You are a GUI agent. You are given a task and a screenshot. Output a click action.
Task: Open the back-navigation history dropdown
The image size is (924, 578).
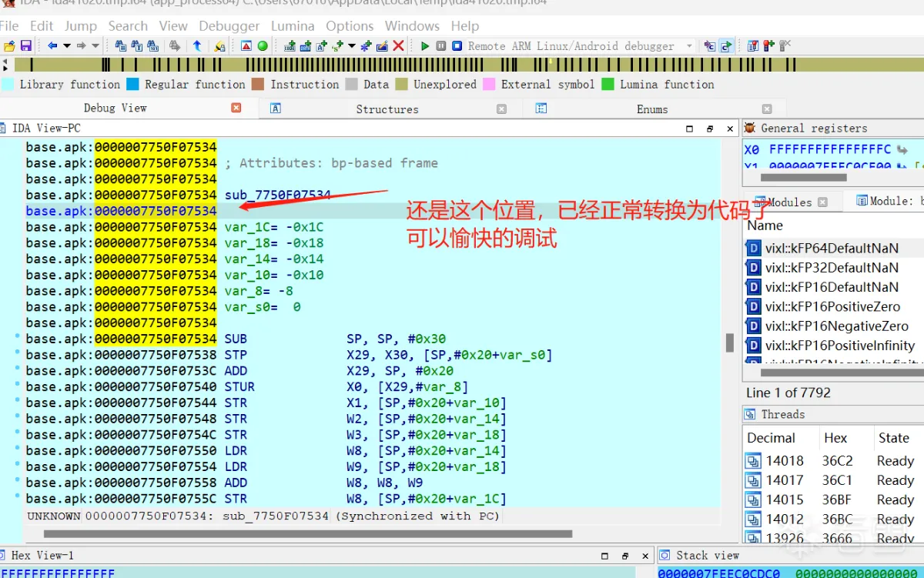(x=67, y=46)
